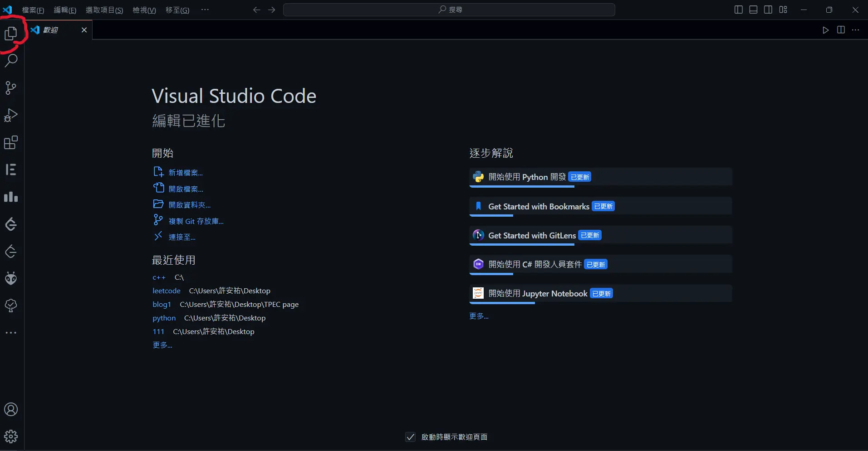Expand the hidden menu bar items ellipsis
This screenshot has width=868, height=451.
205,10
